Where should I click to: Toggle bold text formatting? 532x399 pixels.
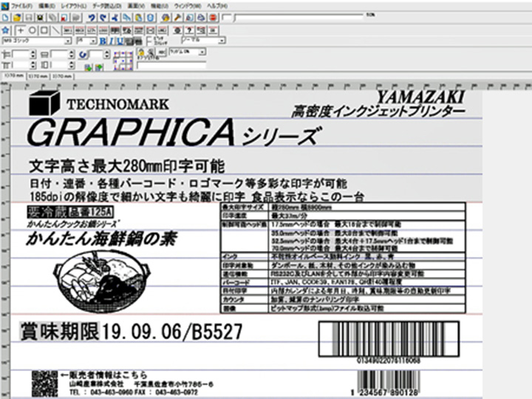tap(103, 41)
